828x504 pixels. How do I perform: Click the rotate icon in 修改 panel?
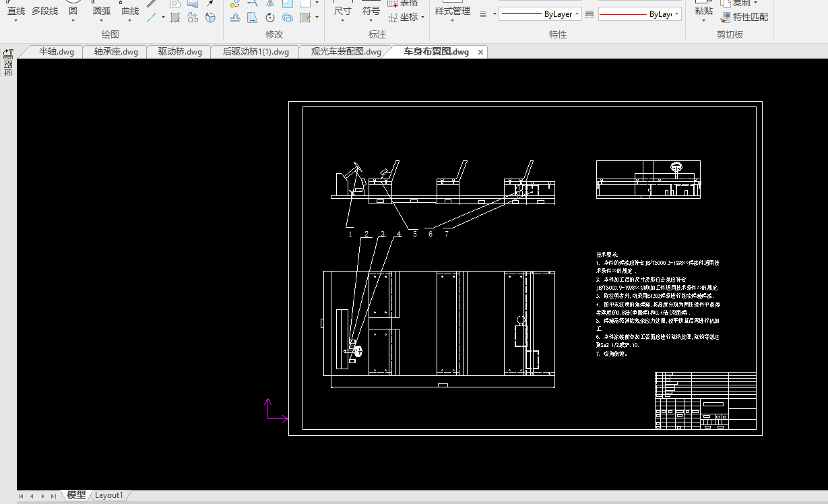pos(270,18)
